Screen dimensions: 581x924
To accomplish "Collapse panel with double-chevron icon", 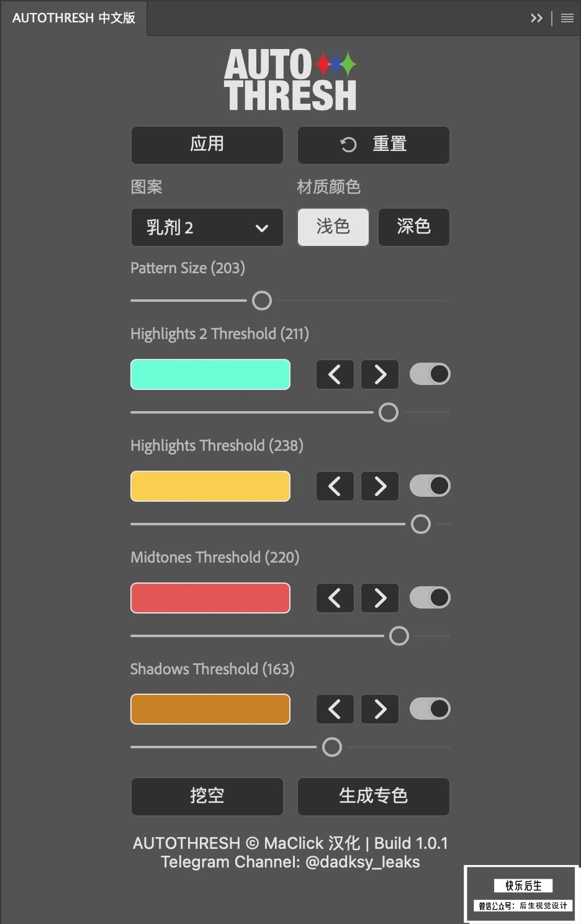I will [x=536, y=19].
